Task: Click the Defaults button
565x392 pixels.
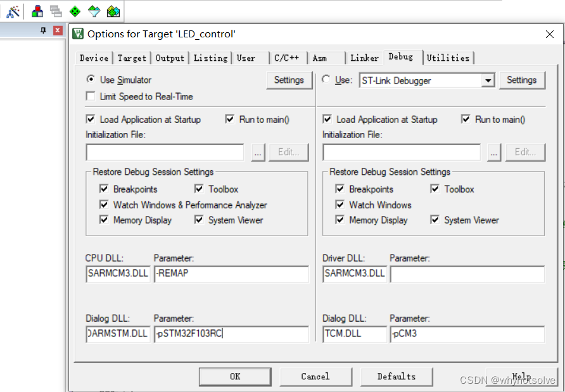Action: coord(397,377)
